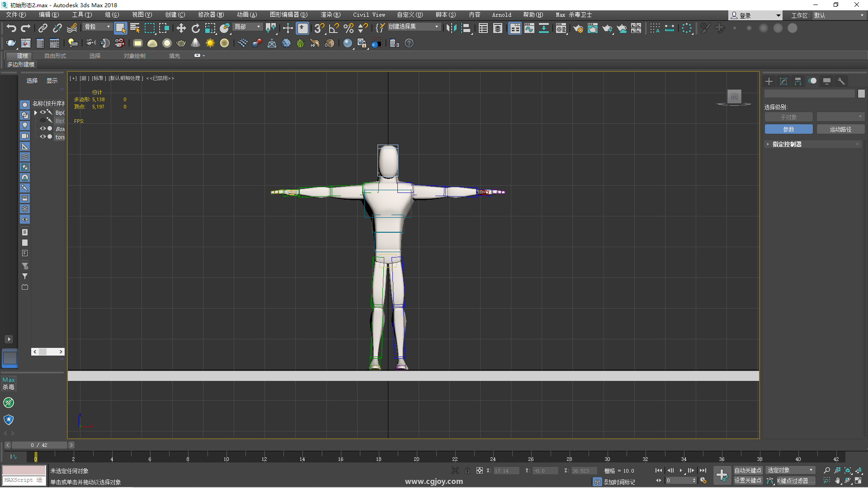Image resolution: width=868 pixels, height=488 pixels.
Task: Toggle 3D Snaps button
Action: [x=319, y=28]
